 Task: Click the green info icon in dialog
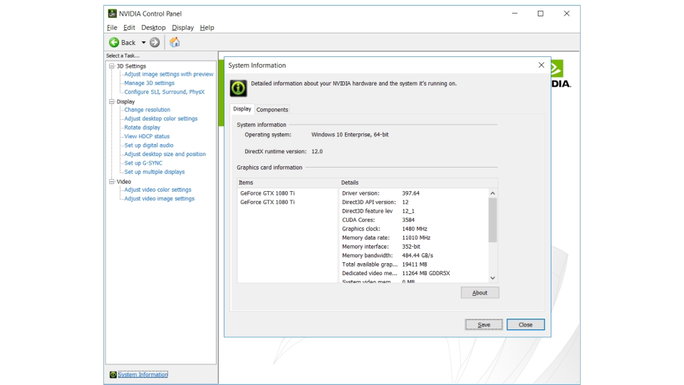coord(238,88)
